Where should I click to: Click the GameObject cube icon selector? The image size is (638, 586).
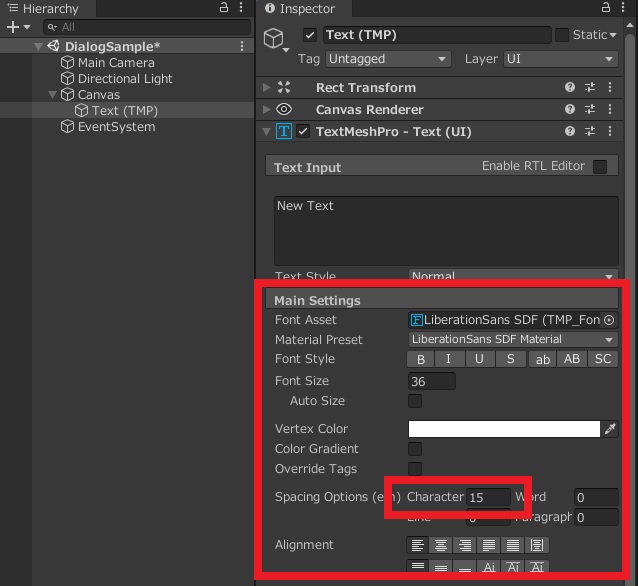click(276, 39)
